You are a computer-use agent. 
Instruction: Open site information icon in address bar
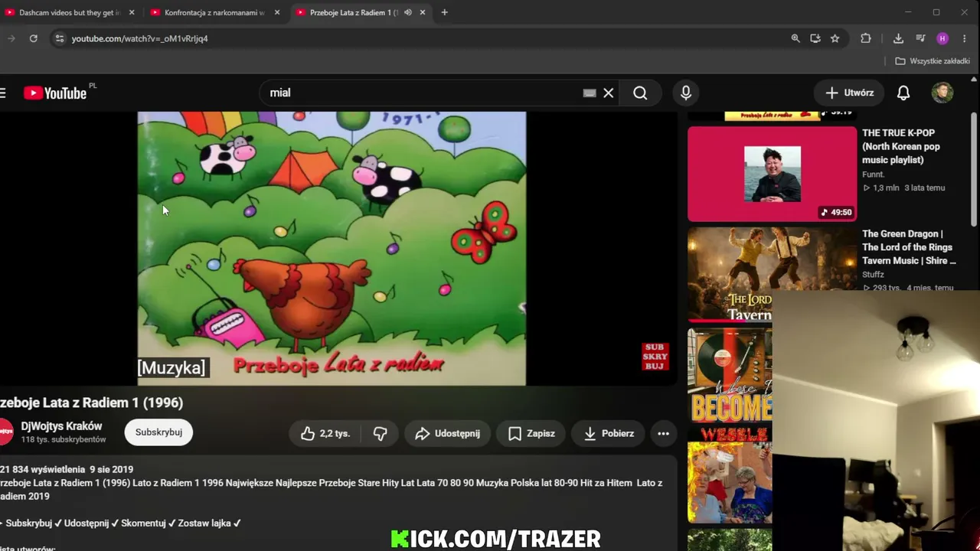pyautogui.click(x=60, y=38)
